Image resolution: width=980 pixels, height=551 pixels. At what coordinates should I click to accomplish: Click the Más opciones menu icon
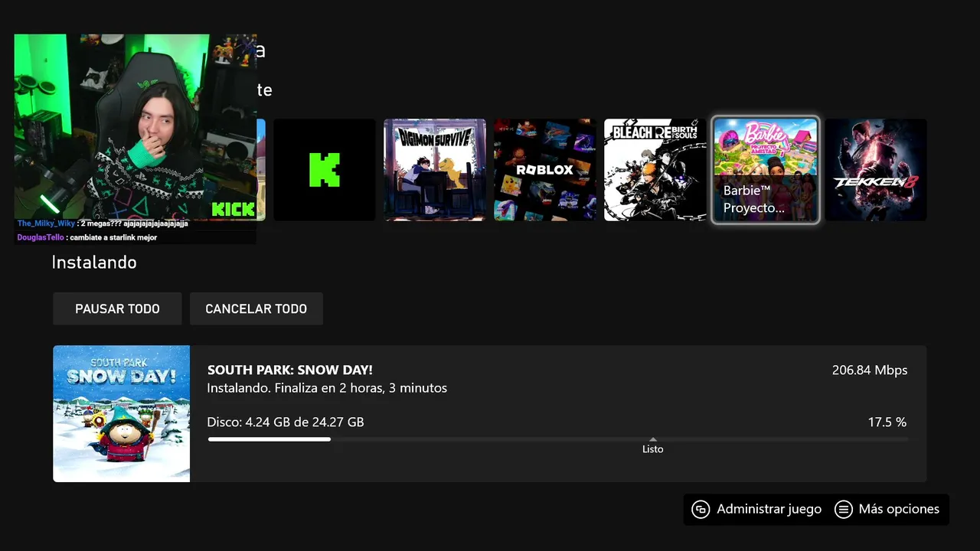pyautogui.click(x=843, y=510)
